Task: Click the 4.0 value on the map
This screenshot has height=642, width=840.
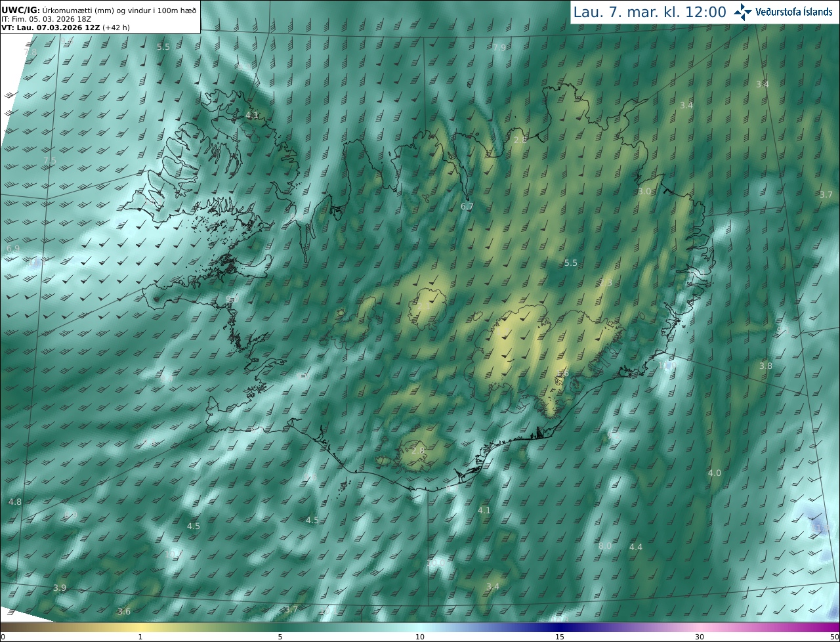Action: (x=715, y=473)
